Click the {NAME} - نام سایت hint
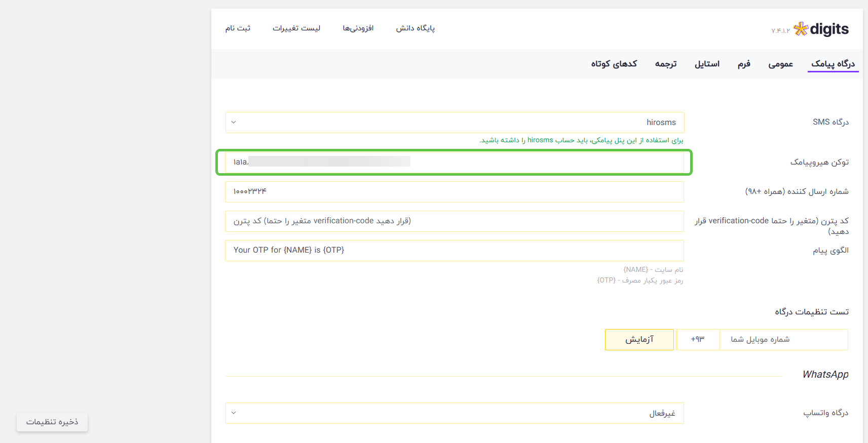This screenshot has height=443, width=868. [653, 270]
